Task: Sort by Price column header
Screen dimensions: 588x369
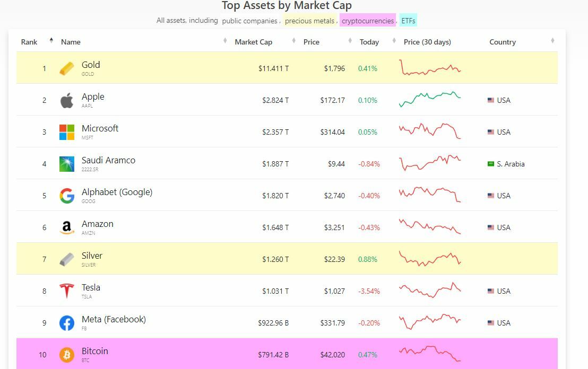Action: click(312, 42)
